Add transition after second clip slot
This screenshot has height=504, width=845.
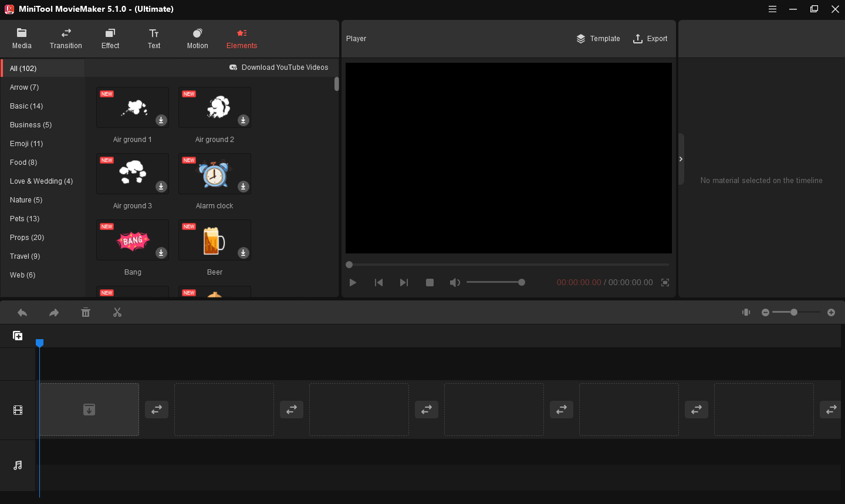tap(292, 410)
